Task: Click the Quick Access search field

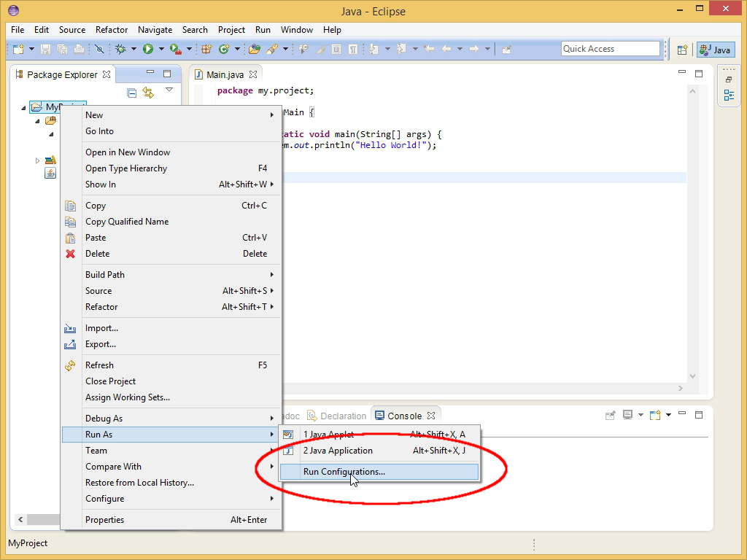Action: coord(611,49)
